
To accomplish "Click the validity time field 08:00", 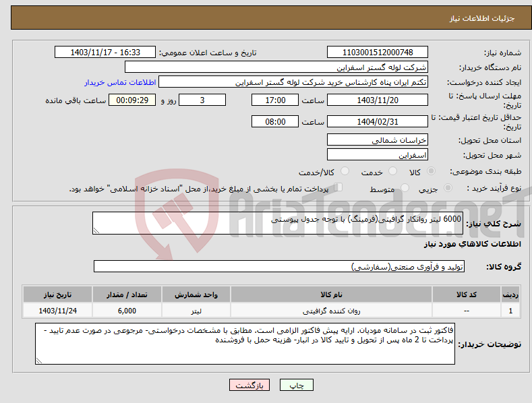I will click(275, 121).
